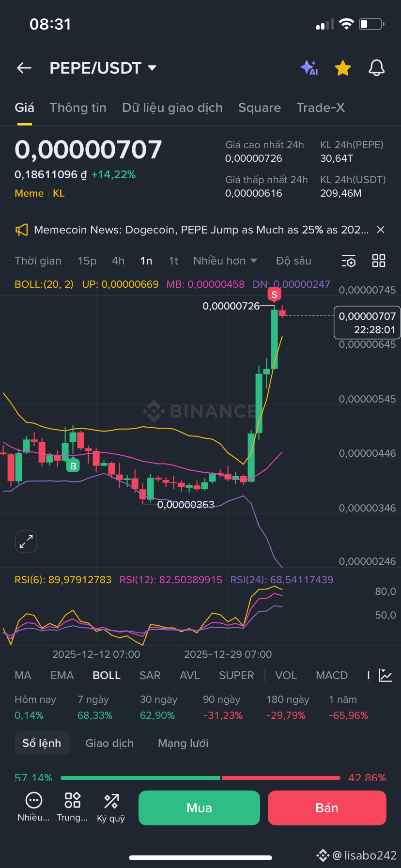The width and height of the screenshot is (401, 868).
Task: Tap the green Mua button
Action: tap(199, 808)
